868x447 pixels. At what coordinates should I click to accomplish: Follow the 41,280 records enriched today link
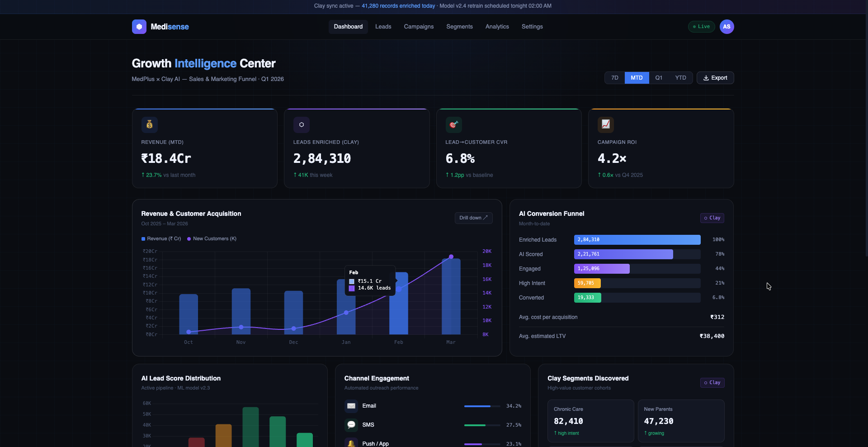pyautogui.click(x=398, y=6)
